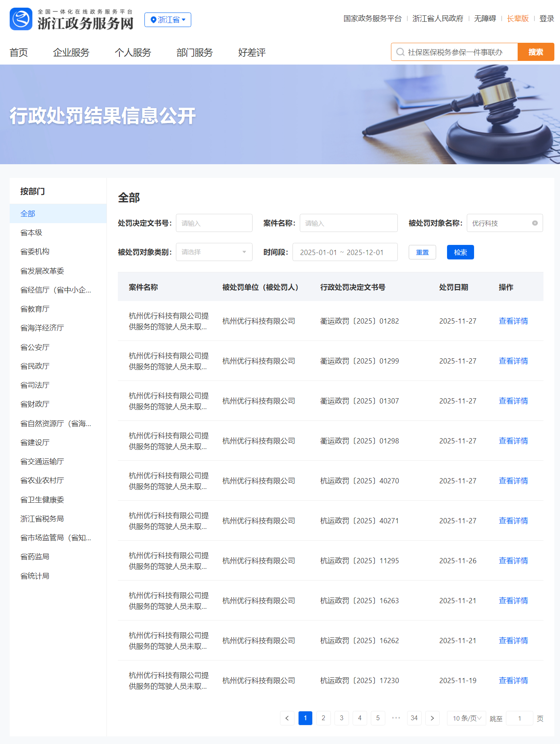Jump to page 34 in pagination
This screenshot has width=560, height=744.
tap(414, 718)
